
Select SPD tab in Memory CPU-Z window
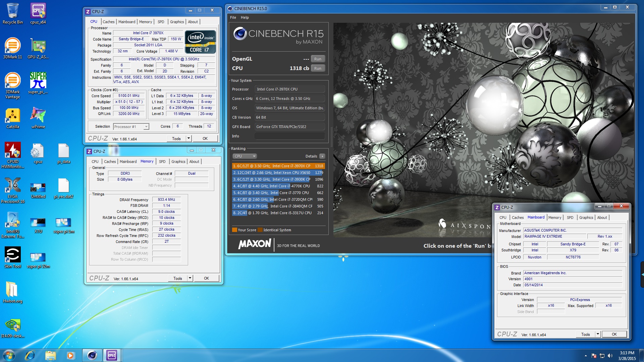point(162,162)
